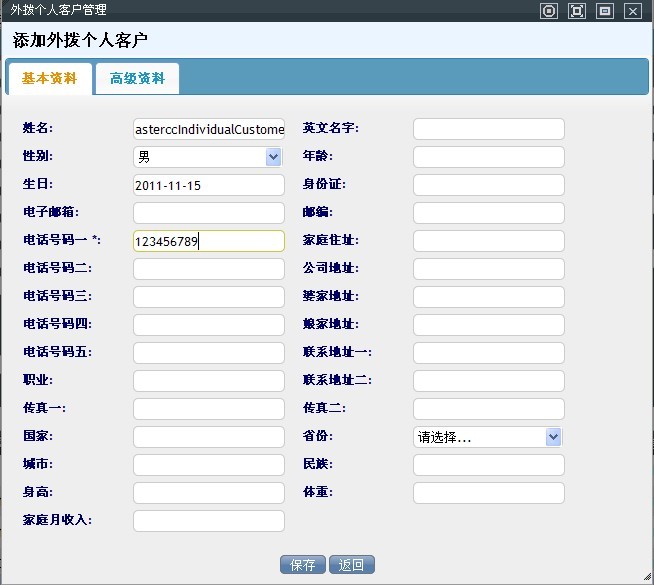Focus the 姓名 name input field

click(x=208, y=129)
